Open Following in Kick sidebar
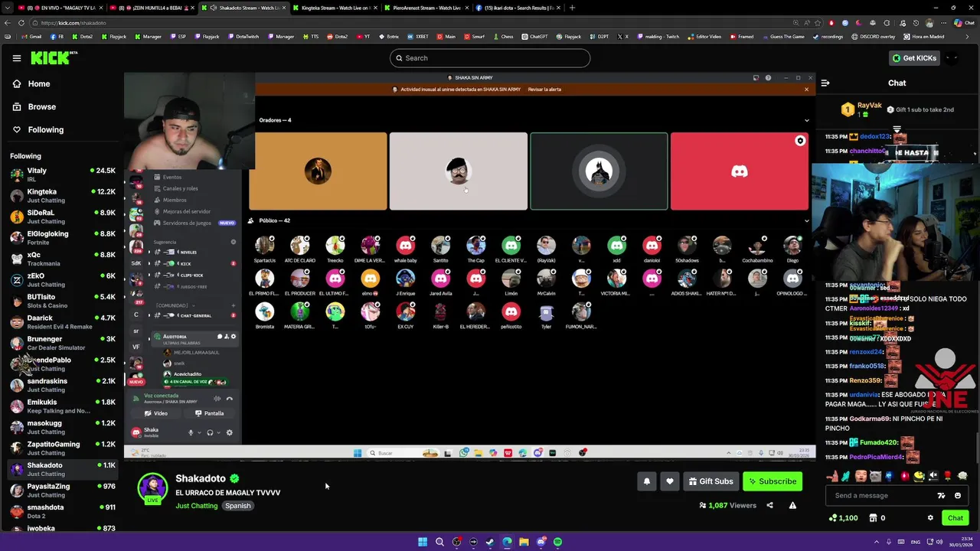The image size is (980, 551). point(46,130)
